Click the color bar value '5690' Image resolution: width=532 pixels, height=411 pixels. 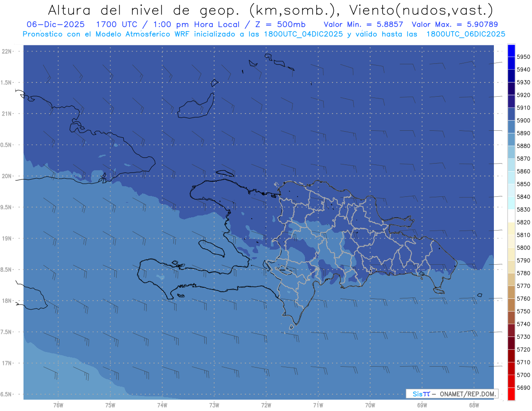click(524, 388)
